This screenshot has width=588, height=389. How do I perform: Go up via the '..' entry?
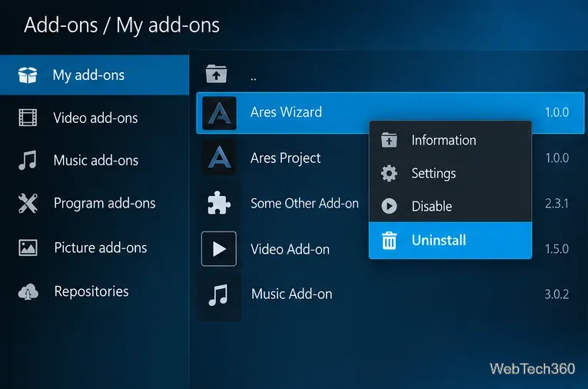click(x=390, y=74)
